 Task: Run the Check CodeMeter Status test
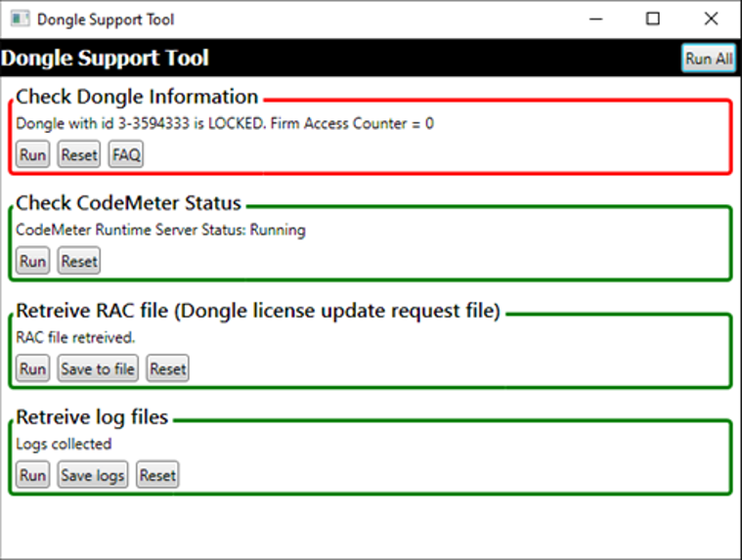[x=32, y=261]
